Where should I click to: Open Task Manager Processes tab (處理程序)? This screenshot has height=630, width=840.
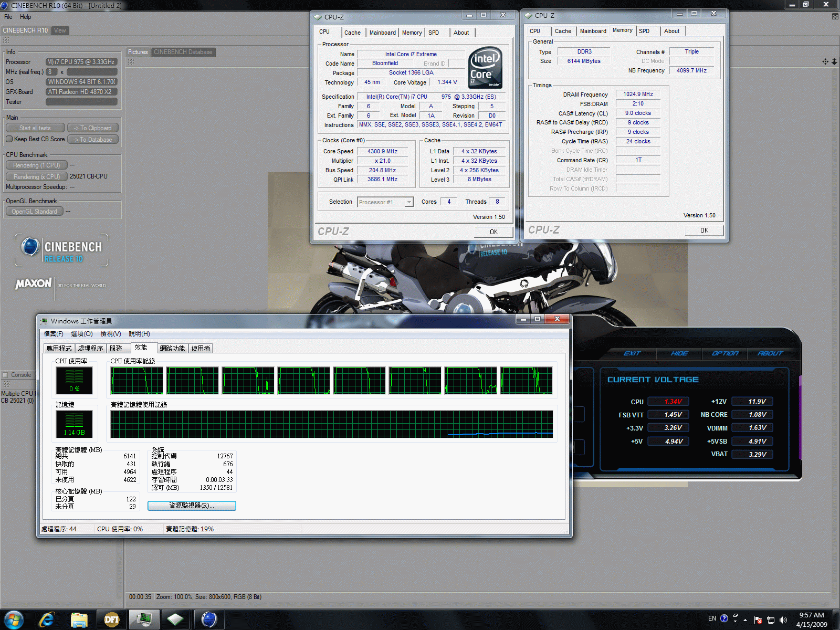[91, 348]
